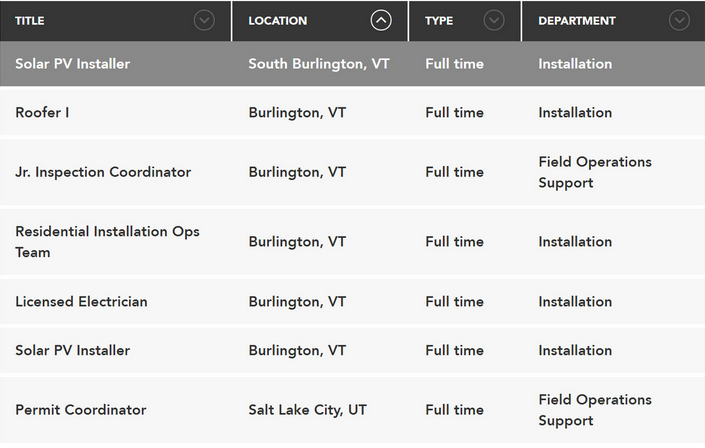Screen dimensions: 705x448
Task: Click the TYPE column header label
Action: click(x=440, y=21)
